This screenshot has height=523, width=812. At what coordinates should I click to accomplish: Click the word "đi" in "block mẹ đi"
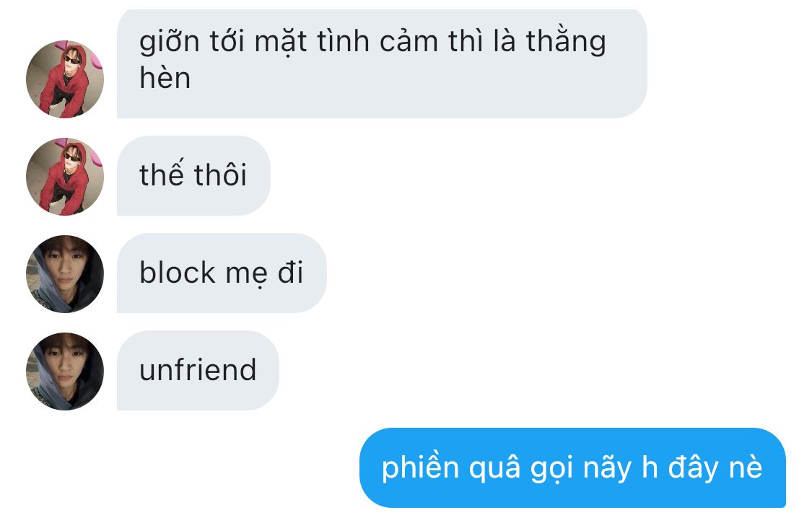point(291,273)
